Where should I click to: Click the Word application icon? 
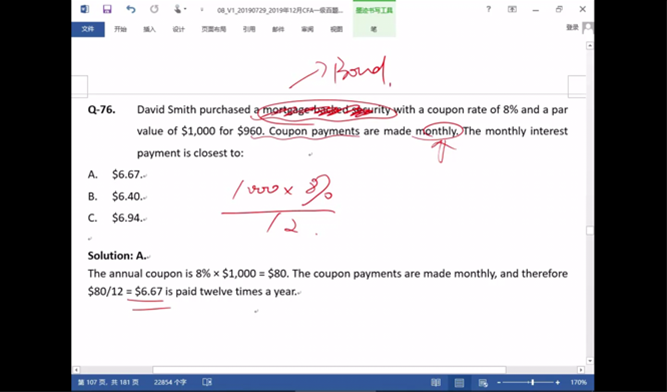(85, 9)
